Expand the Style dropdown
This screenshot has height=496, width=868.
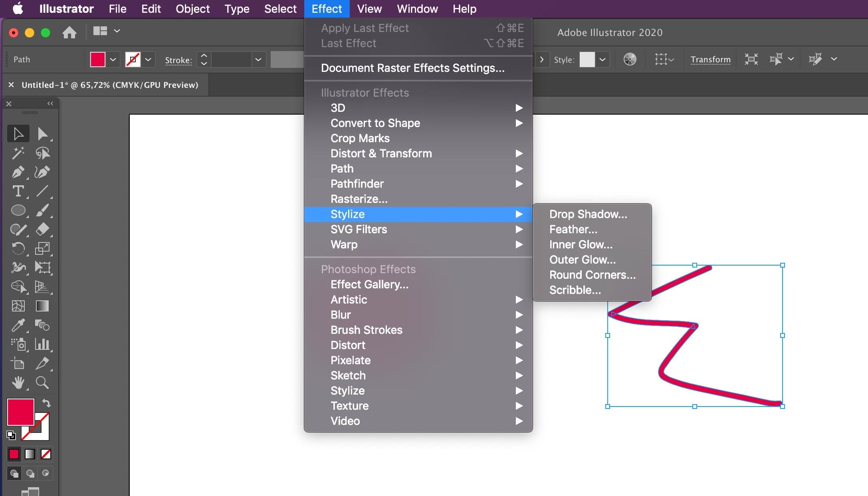pos(602,60)
